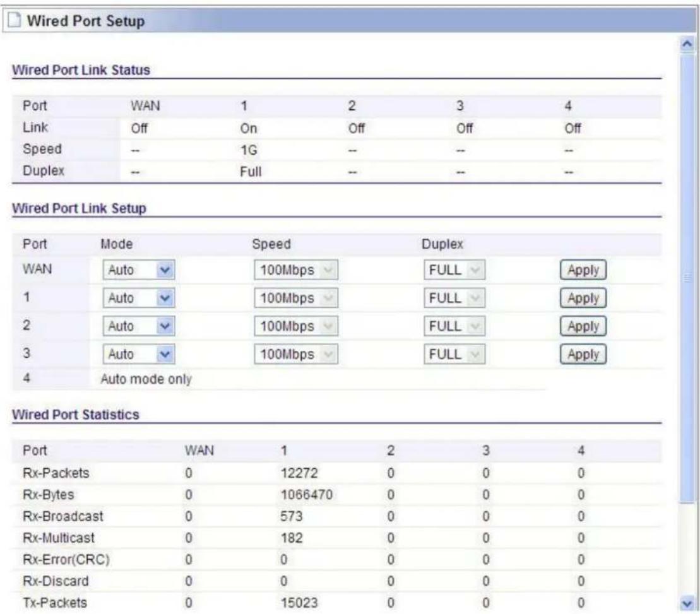The image size is (700, 614).
Task: Click the Tx-Packets row label
Action: click(x=55, y=603)
